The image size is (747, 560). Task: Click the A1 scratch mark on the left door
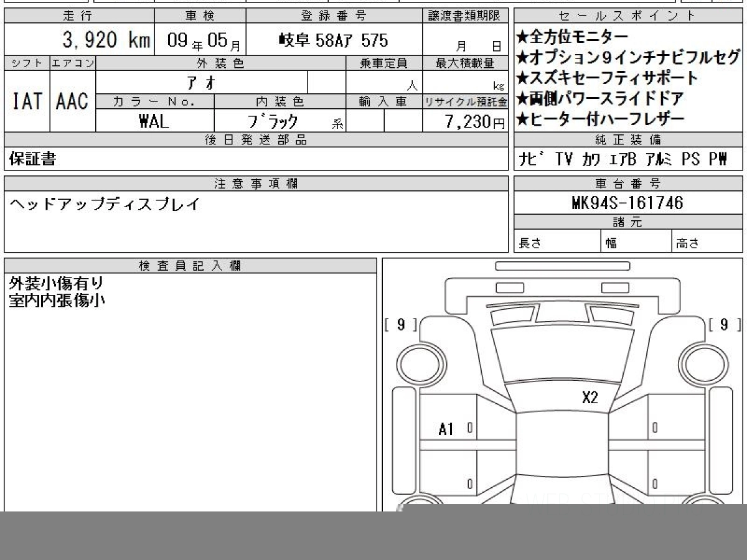(446, 429)
